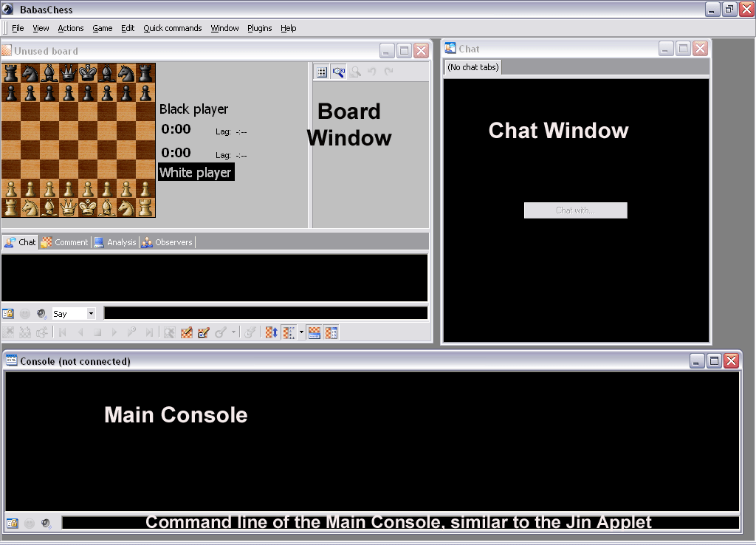
Task: Toggle the board side panel layout icon
Action: (x=331, y=332)
